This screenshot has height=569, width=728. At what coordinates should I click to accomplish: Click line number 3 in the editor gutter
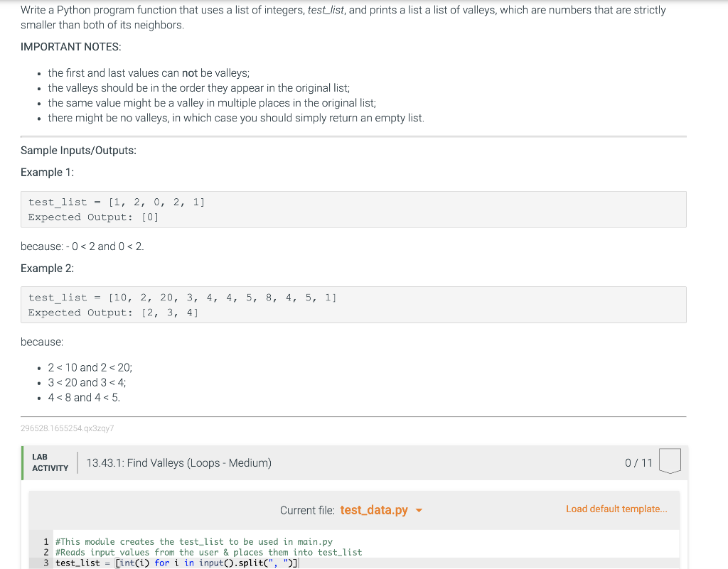coord(47,563)
